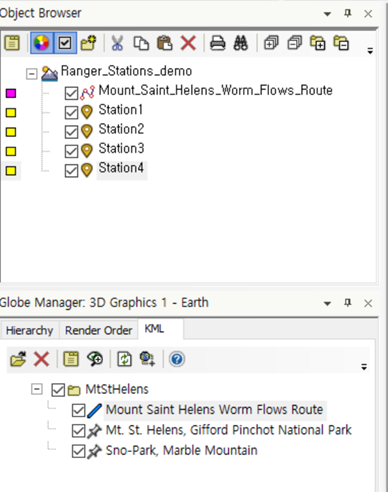Click the Ranger_Stations_demo scenario icon
This screenshot has width=388, height=492.
49,73
